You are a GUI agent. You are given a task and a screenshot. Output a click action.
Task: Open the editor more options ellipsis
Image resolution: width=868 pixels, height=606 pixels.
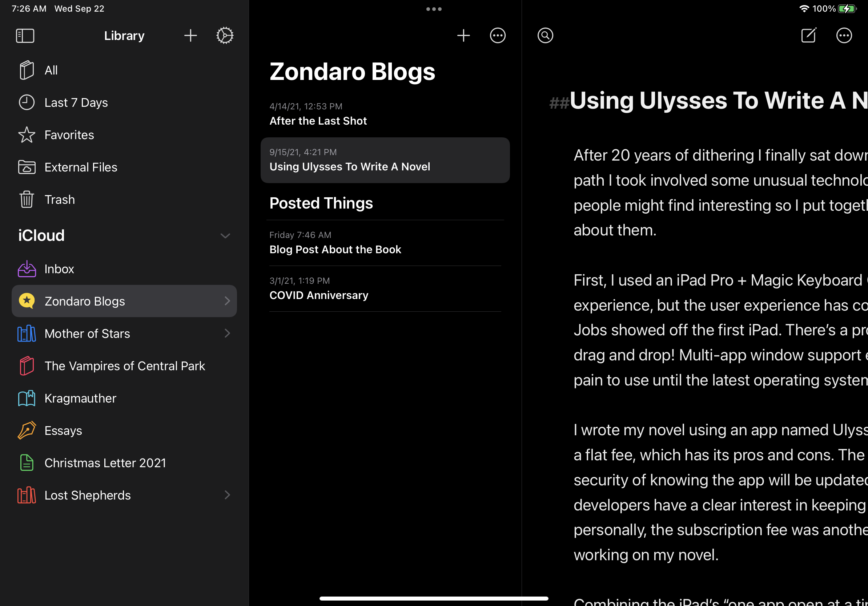coord(844,36)
